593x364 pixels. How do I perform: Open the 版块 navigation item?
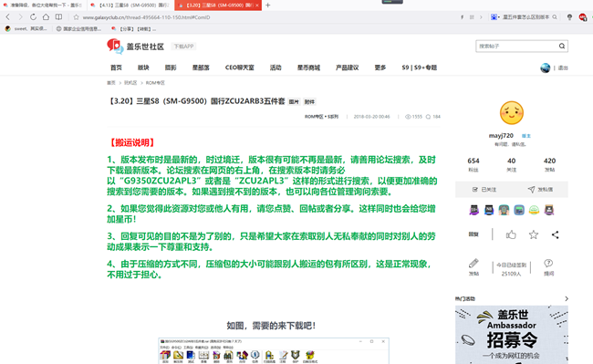point(143,68)
